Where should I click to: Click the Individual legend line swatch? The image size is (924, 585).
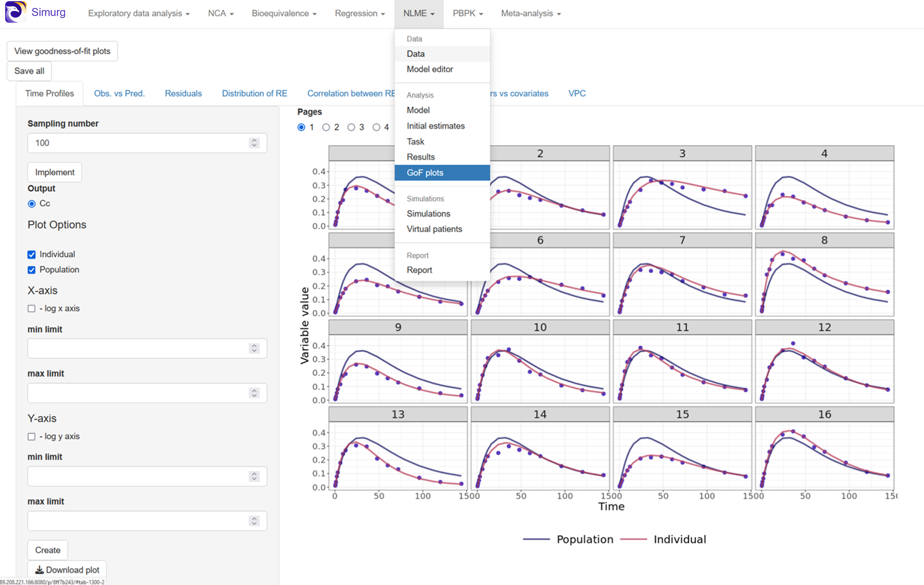[634, 539]
